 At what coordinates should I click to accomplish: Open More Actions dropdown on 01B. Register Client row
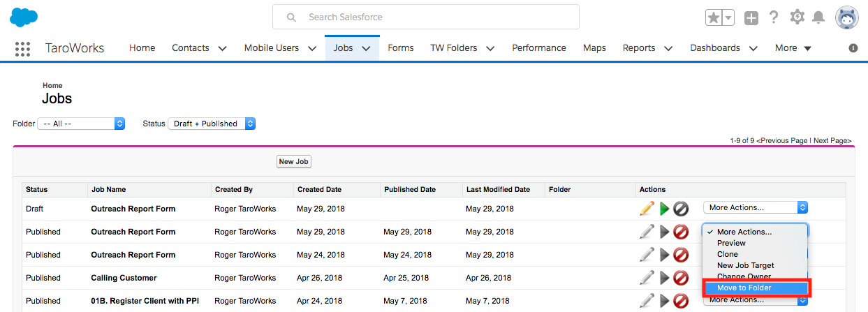tap(756, 301)
